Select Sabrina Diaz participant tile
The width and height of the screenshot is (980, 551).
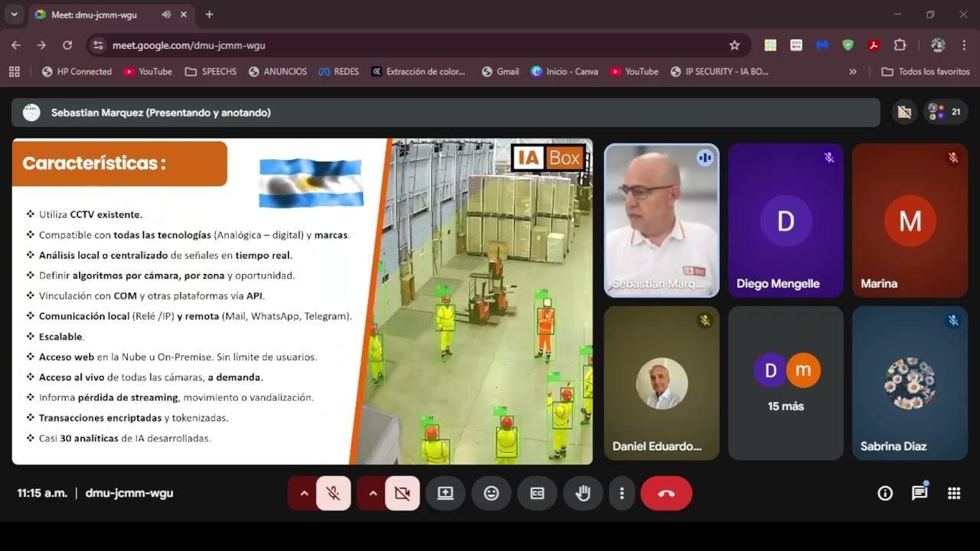coord(910,383)
